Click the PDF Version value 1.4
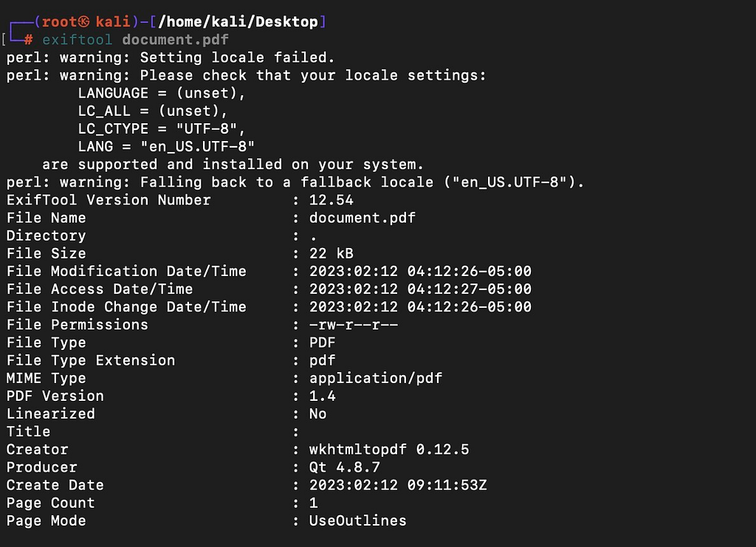756x547 pixels. click(x=322, y=396)
